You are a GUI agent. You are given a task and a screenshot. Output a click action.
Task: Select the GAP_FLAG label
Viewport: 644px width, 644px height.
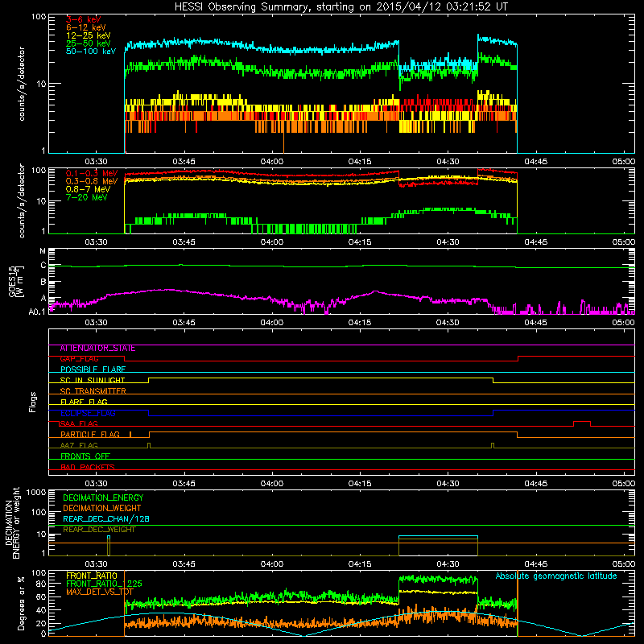79,359
